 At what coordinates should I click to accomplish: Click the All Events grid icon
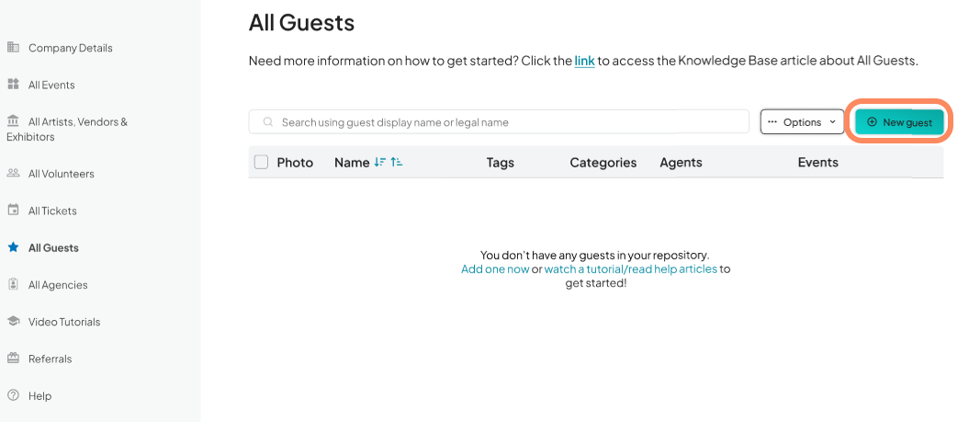[13, 85]
